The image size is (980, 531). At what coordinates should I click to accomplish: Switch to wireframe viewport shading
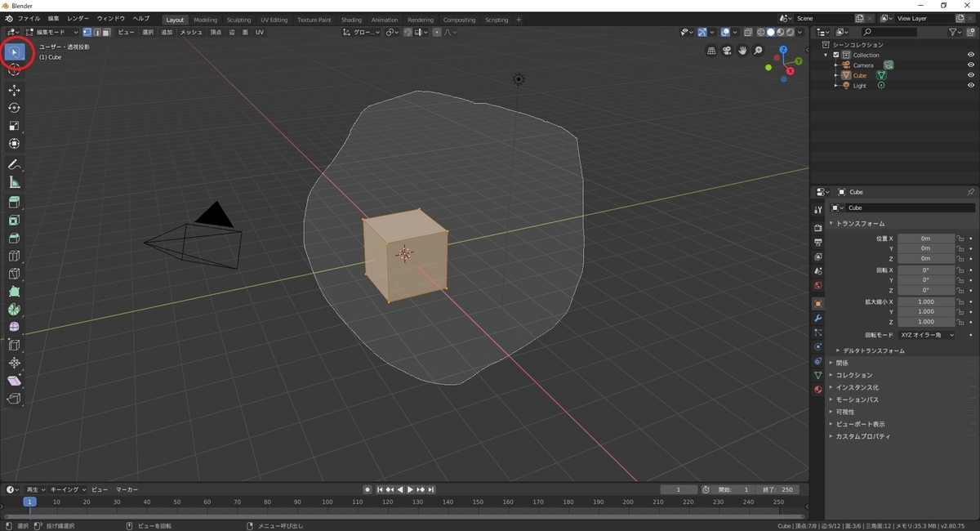coord(761,32)
